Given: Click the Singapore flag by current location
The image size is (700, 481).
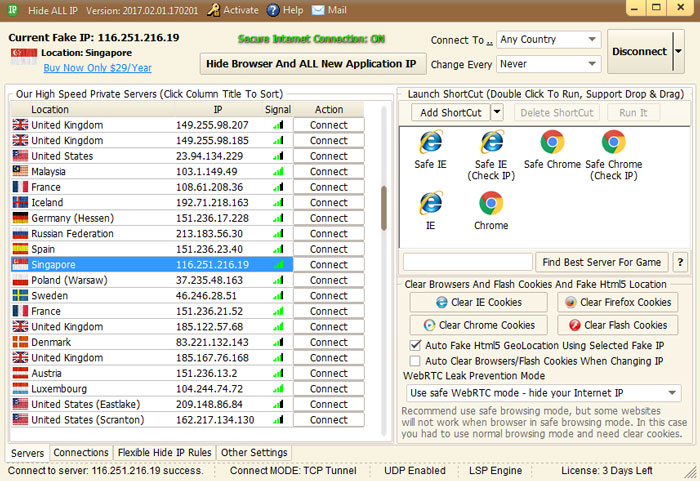Looking at the screenshot, I should (24, 57).
